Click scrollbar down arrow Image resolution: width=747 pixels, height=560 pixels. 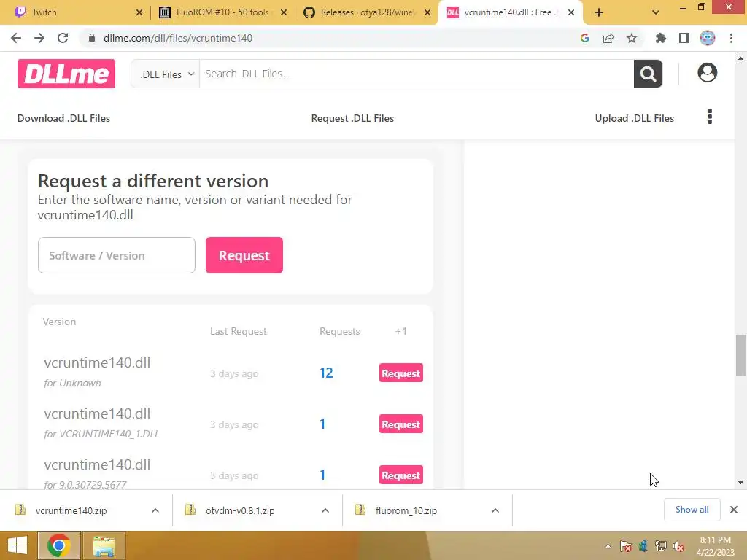pyautogui.click(x=740, y=483)
